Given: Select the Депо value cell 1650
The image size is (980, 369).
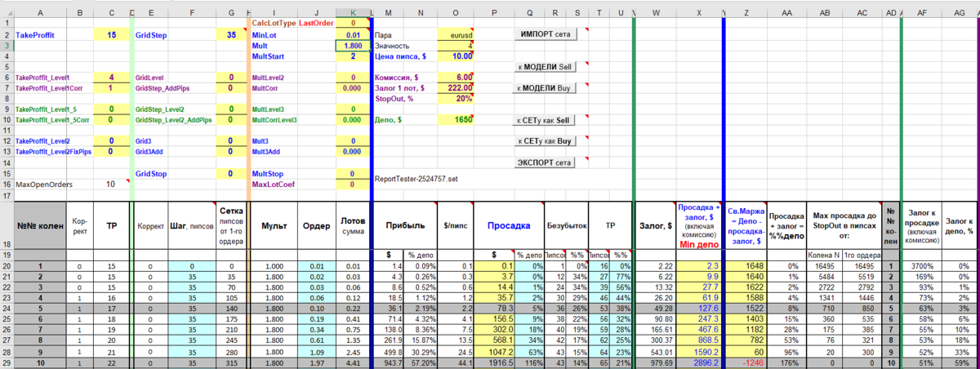Looking at the screenshot, I should (x=456, y=120).
